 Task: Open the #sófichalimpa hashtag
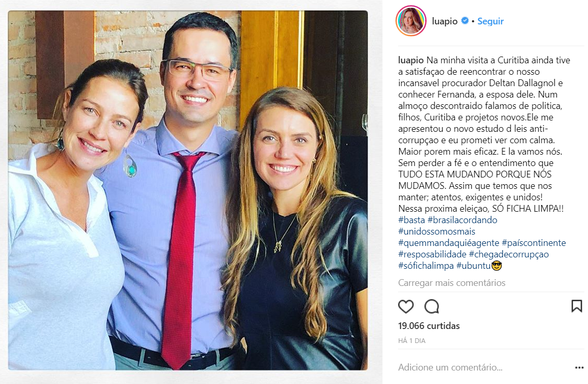point(426,266)
